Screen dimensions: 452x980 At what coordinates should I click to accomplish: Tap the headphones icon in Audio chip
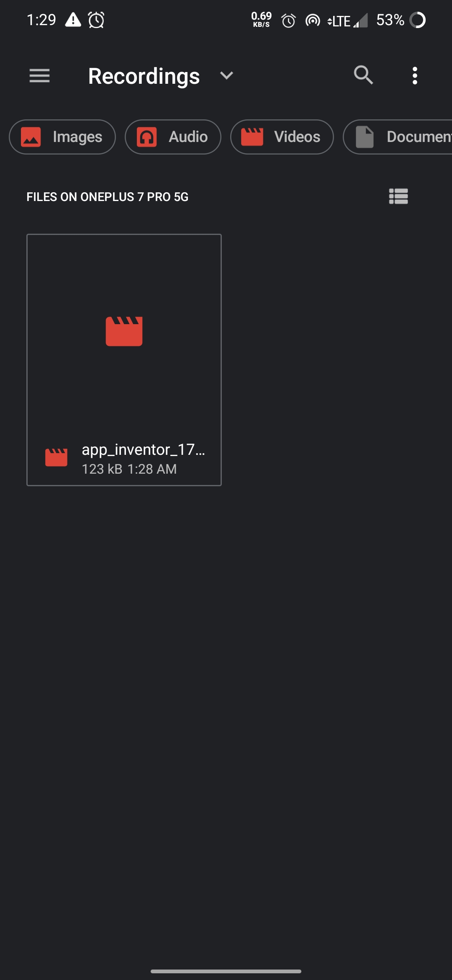coord(147,137)
